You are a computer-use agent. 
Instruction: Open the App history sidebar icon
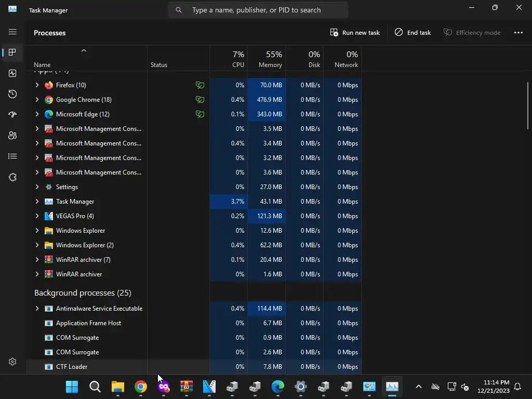pos(12,94)
